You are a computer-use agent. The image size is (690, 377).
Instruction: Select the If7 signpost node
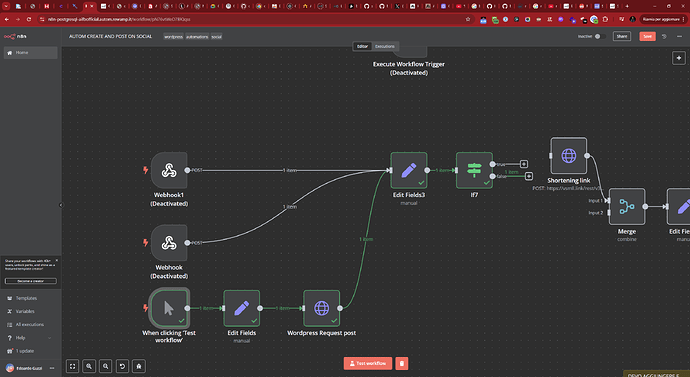[474, 170]
